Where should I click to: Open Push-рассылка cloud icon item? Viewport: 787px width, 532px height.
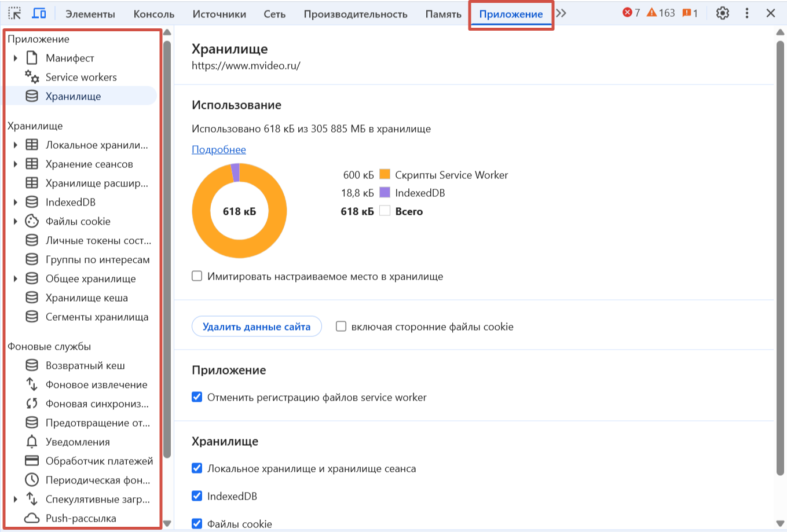tap(32, 518)
